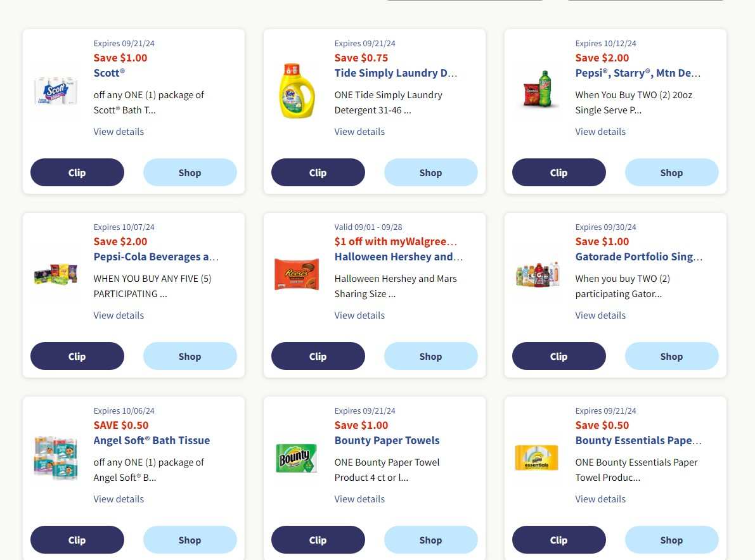Select the Tide detergent product image
Screen dimensions: 755x560
(296, 91)
